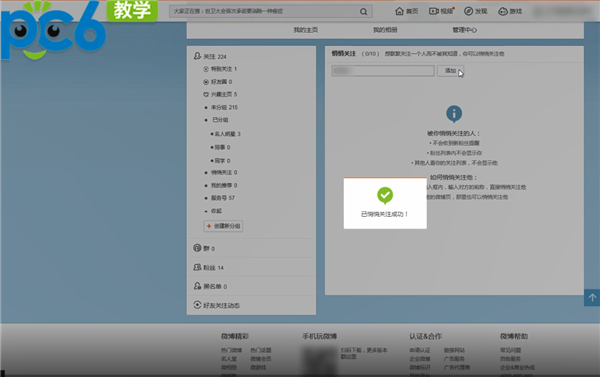Click the 特别关注 star icon
The height and width of the screenshot is (377, 600).
[206, 69]
